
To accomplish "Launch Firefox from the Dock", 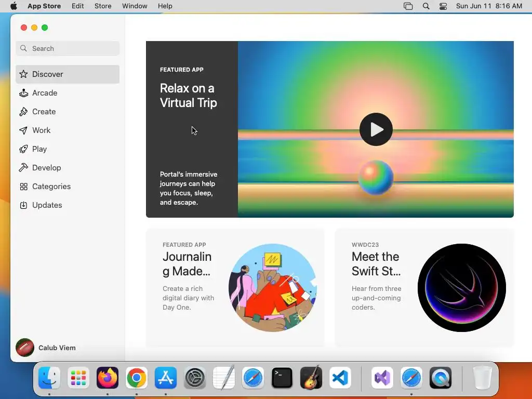I will pyautogui.click(x=108, y=378).
